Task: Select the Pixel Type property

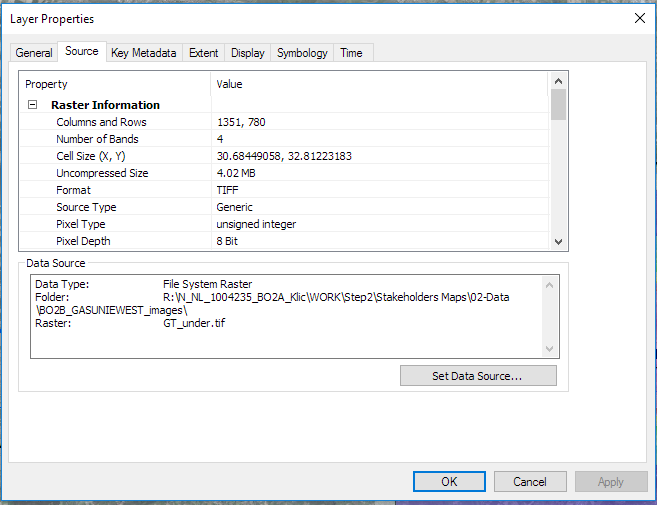Action: [x=80, y=224]
